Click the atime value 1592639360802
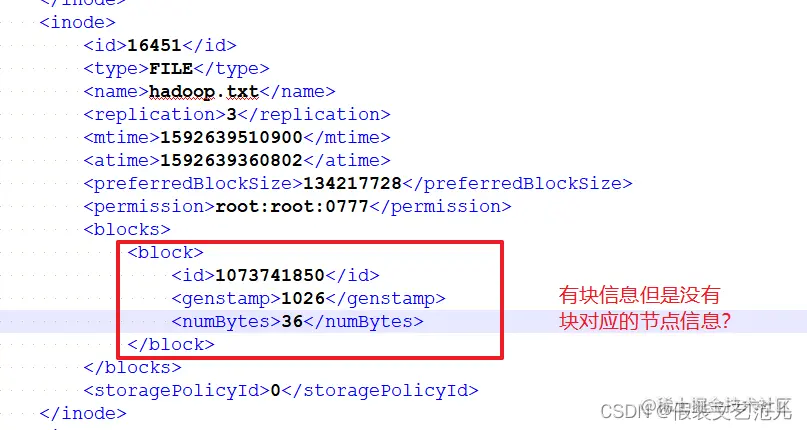807x430 pixels. point(231,161)
